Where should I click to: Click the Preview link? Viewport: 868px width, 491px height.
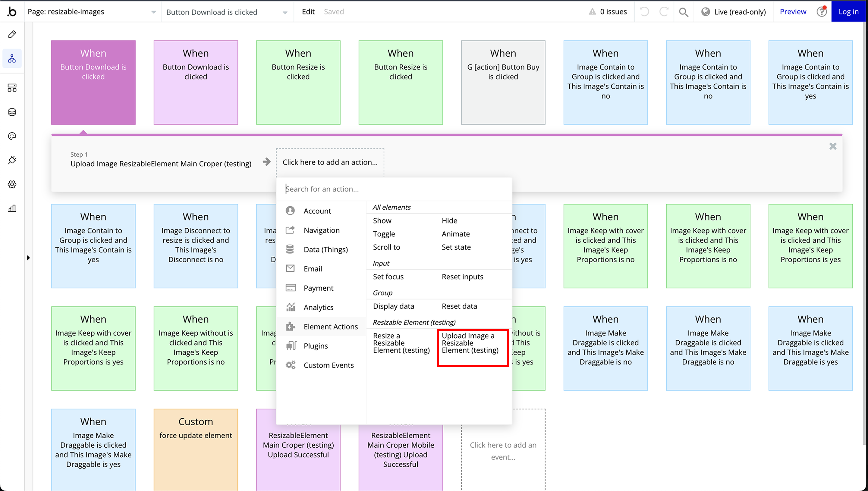point(793,12)
